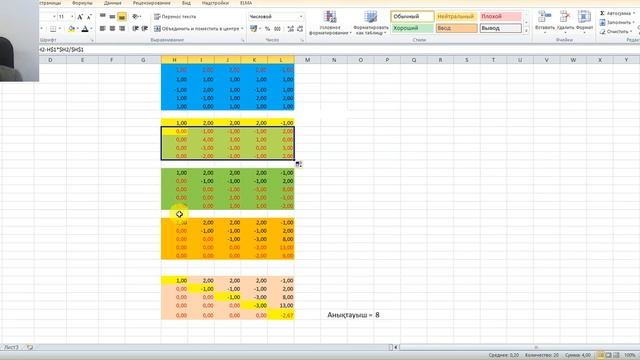The width and height of the screenshot is (640, 360).
Task: Expand the cell styles gallery
Action: point(526,31)
